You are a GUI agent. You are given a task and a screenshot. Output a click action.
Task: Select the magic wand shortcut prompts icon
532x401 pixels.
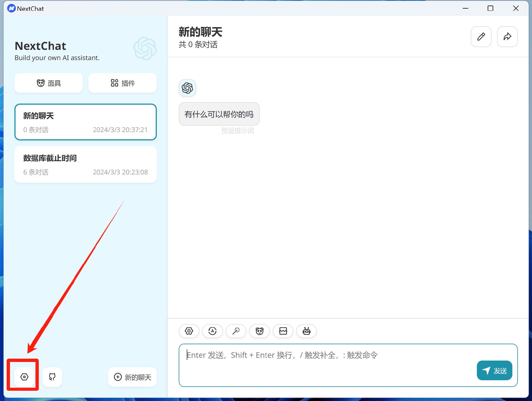236,331
